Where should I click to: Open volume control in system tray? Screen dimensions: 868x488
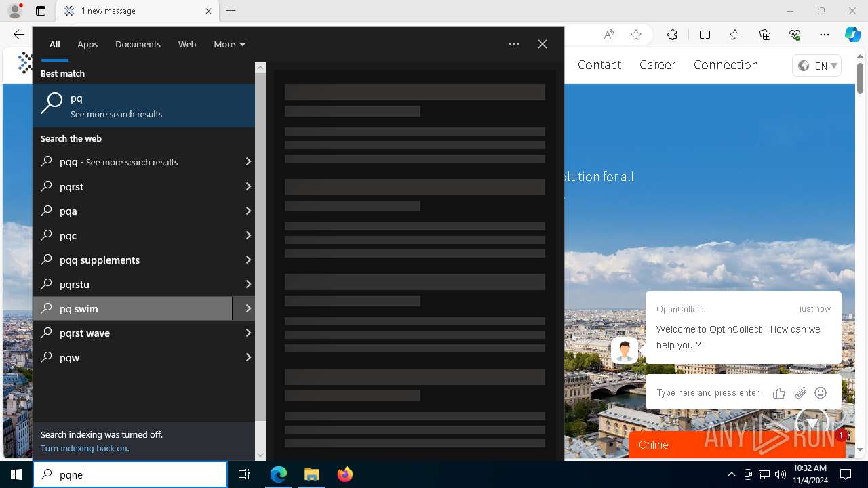click(781, 474)
